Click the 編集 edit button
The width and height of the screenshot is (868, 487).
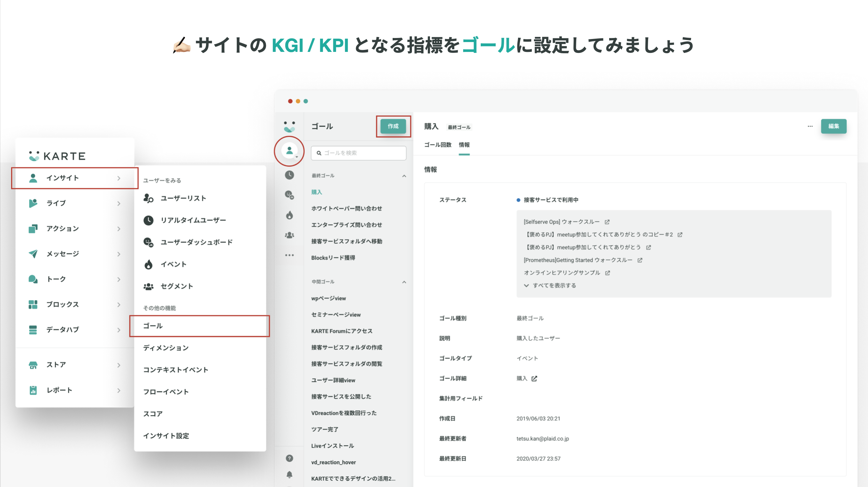pyautogui.click(x=833, y=126)
